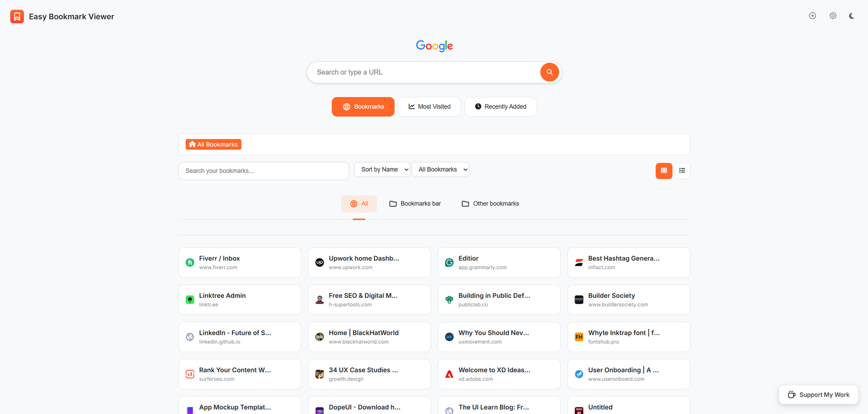Click the User Onboarding favicon
The image size is (868, 414).
point(579,374)
